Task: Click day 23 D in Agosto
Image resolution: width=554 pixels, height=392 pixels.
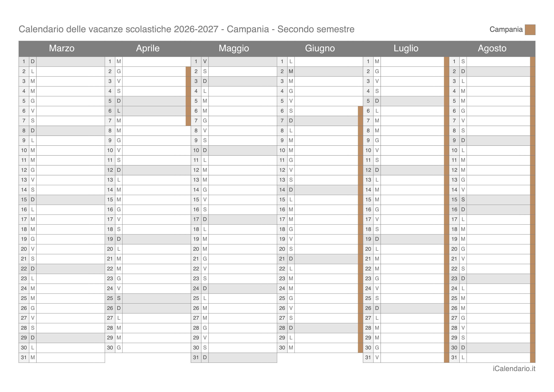Action: point(492,278)
